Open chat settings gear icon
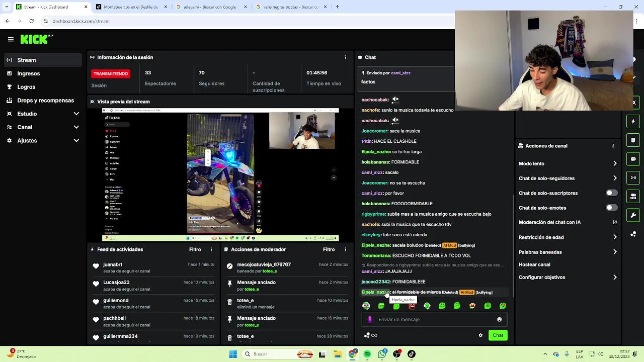Screen dimensions: 644x362 coord(480,335)
